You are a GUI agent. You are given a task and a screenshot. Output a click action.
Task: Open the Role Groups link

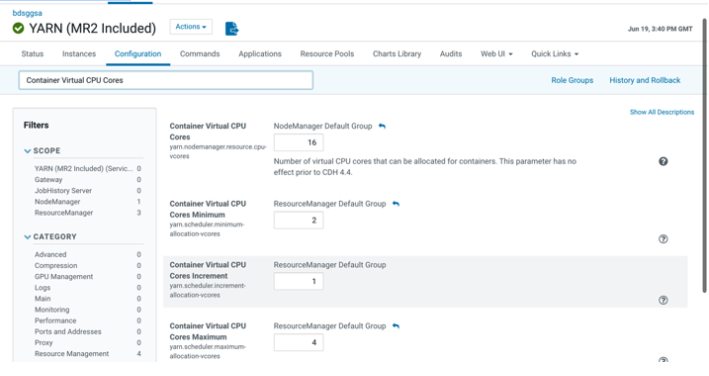point(572,80)
